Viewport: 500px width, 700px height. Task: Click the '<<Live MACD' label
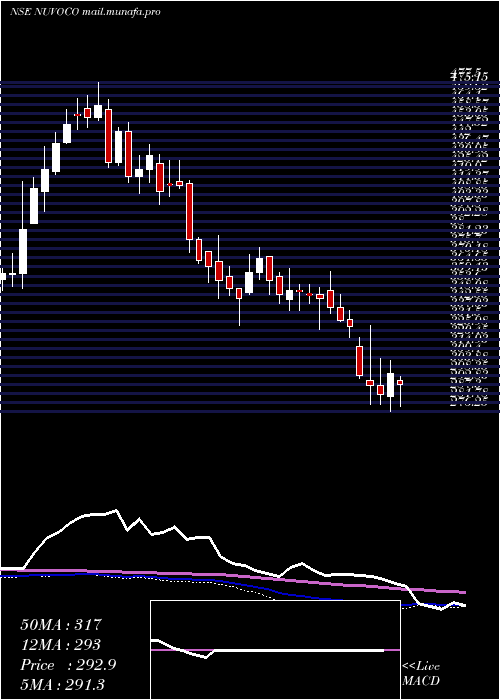pos(421,673)
